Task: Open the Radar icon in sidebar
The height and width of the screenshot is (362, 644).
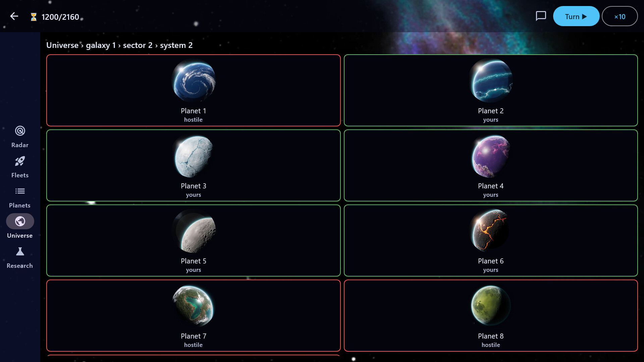Action: (20, 131)
